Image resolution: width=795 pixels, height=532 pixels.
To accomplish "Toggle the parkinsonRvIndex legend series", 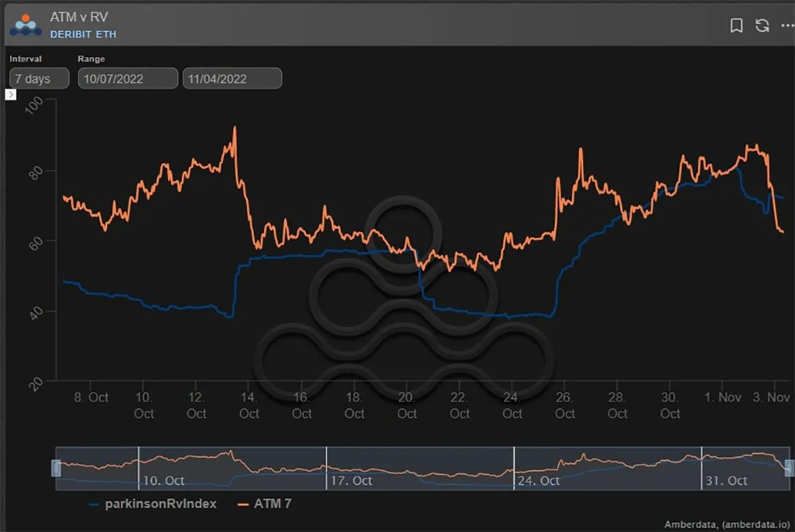I will 152,504.
